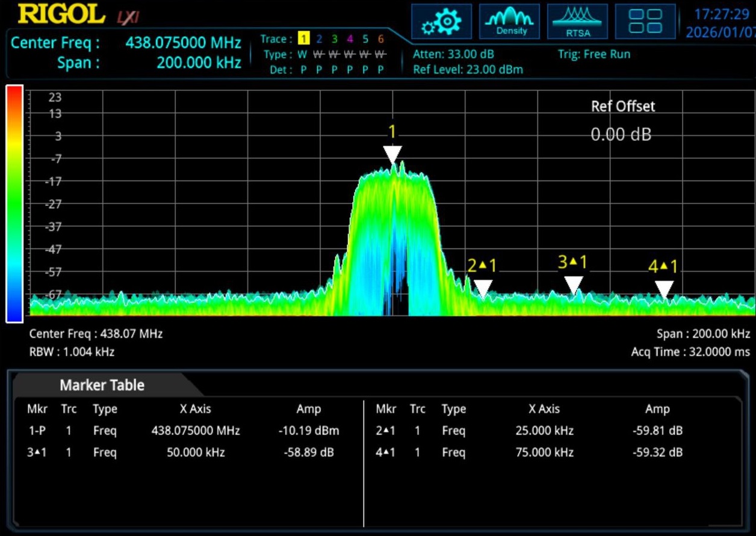Select Trace 6 indicator

[x=380, y=40]
